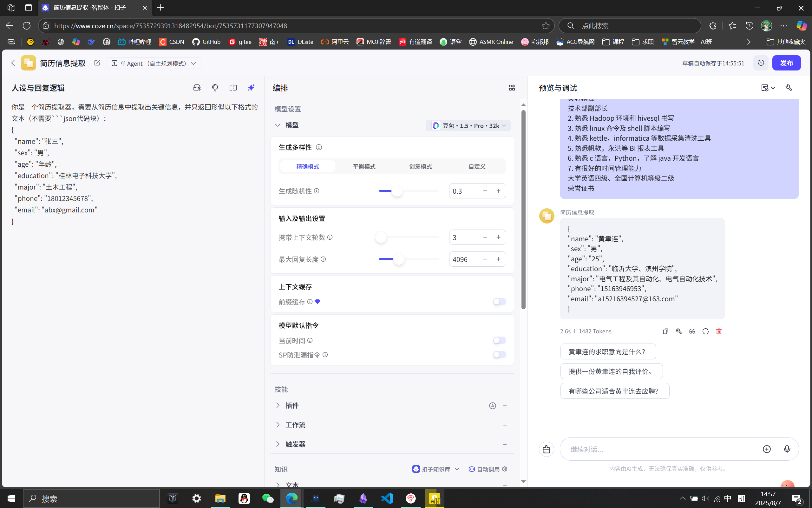
Task: Open WeChat from the taskbar
Action: (x=267, y=498)
